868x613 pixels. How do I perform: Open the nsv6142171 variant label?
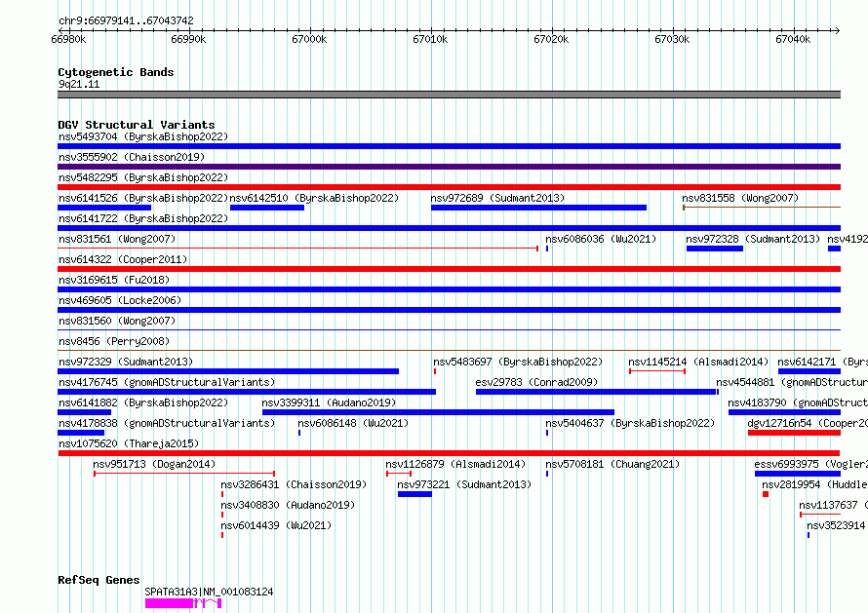pos(822,362)
